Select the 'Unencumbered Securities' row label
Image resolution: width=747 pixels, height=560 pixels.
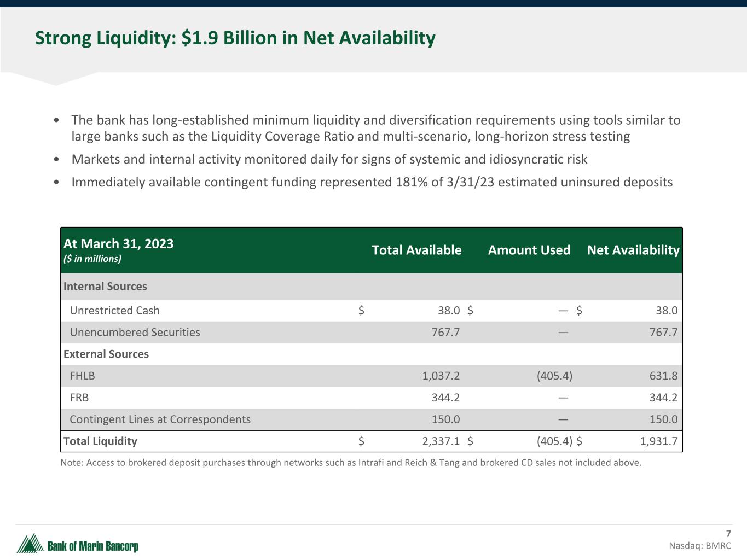pos(135,332)
